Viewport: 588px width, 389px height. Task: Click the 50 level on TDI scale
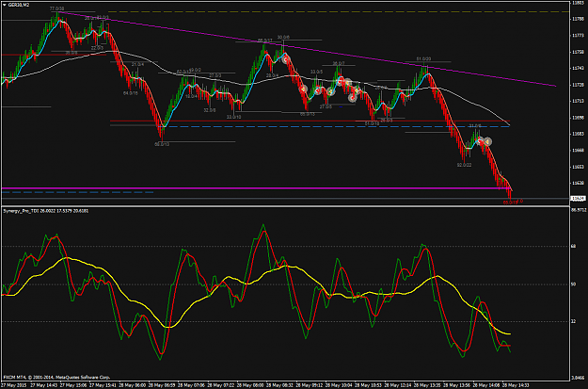click(x=573, y=284)
